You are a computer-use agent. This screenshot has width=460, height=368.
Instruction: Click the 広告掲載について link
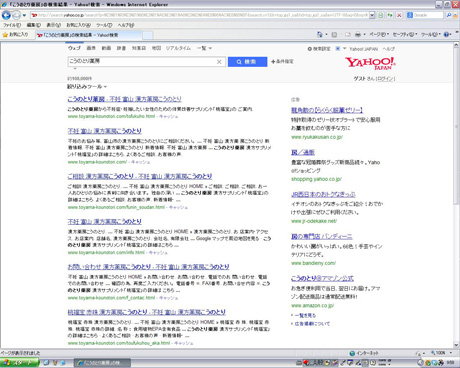(x=312, y=324)
